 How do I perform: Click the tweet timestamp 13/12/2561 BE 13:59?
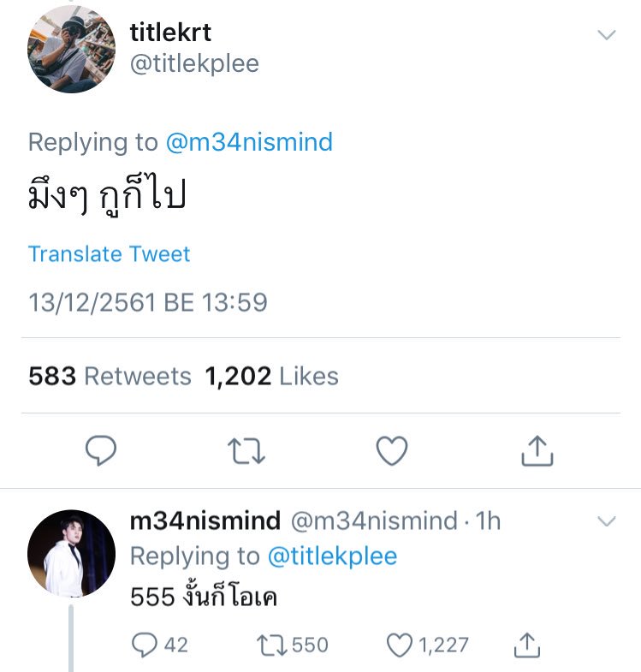147,302
